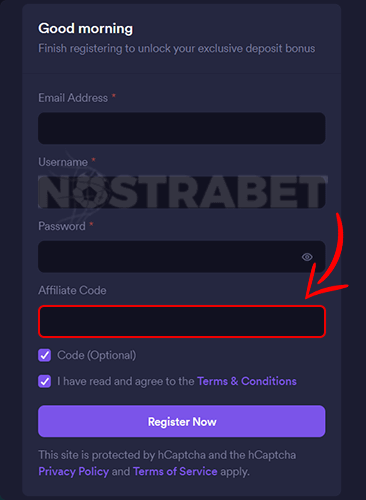This screenshot has width=366, height=500.
Task: Click the "I have read and agree" text
Action: pos(126,381)
